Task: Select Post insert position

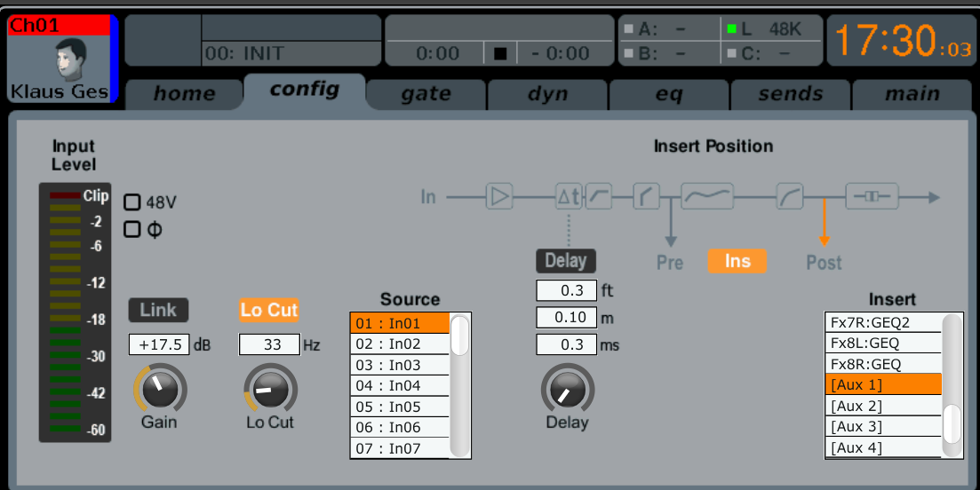Action: (824, 262)
